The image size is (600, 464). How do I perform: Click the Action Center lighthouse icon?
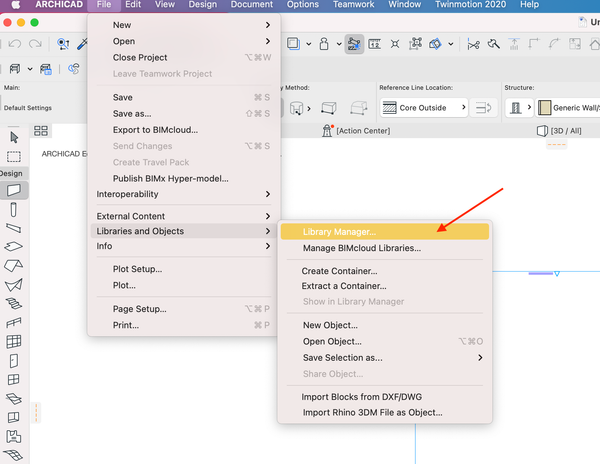tap(327, 130)
